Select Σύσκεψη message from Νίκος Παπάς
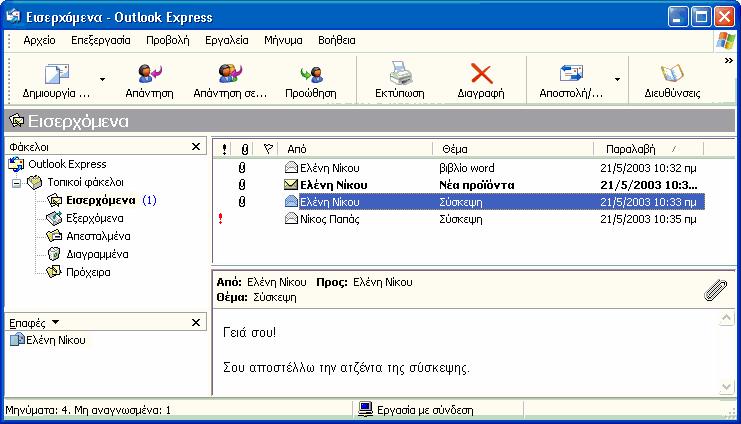The width and height of the screenshot is (741, 424). tap(459, 219)
